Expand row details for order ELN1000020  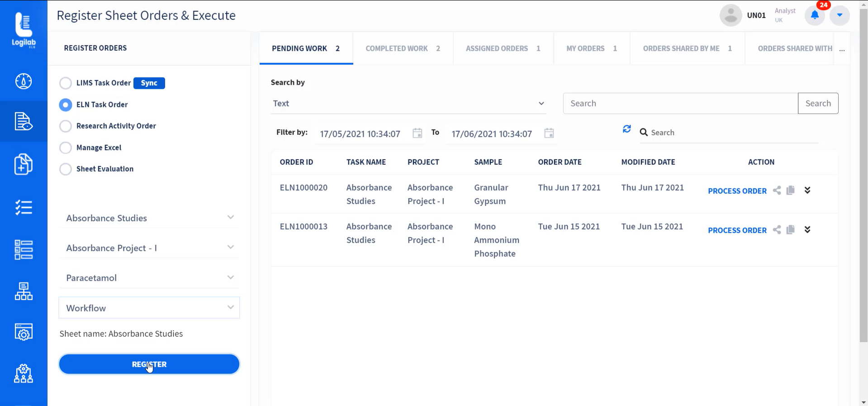pyautogui.click(x=807, y=191)
